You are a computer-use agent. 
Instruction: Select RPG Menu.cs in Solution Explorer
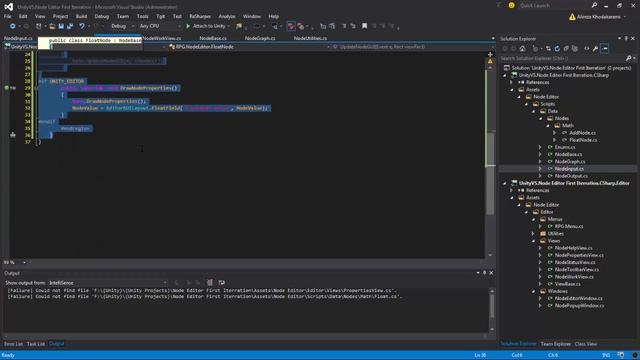[x=569, y=226]
